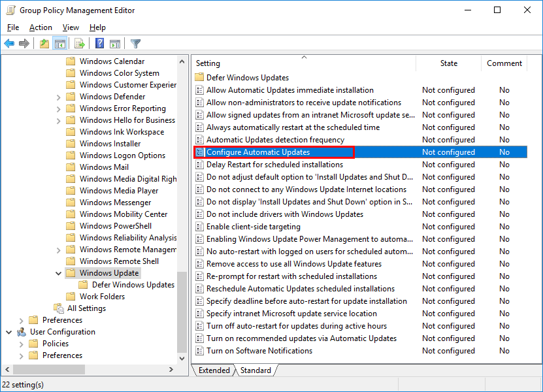
Task: Select Defer Windows Updates in the tree
Action: pyautogui.click(x=133, y=285)
